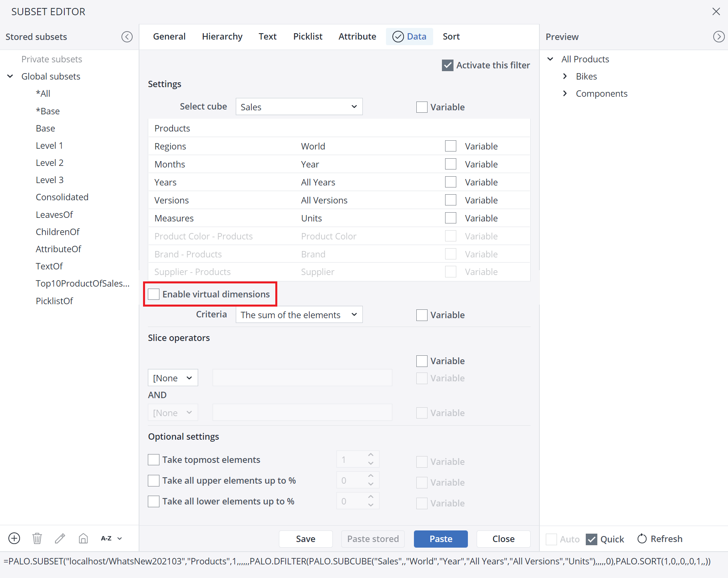The width and height of the screenshot is (728, 578).
Task: Select the Top10ProductOfSales subset
Action: pyautogui.click(x=83, y=283)
